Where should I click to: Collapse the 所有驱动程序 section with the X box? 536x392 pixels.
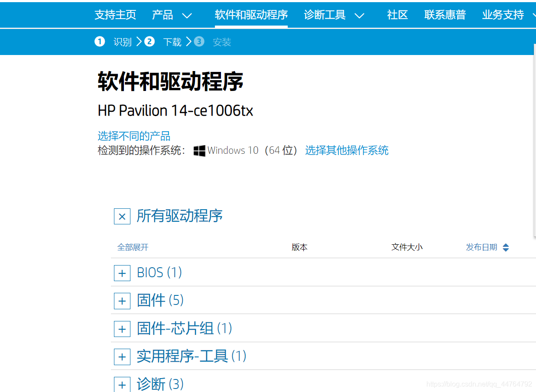click(x=122, y=216)
